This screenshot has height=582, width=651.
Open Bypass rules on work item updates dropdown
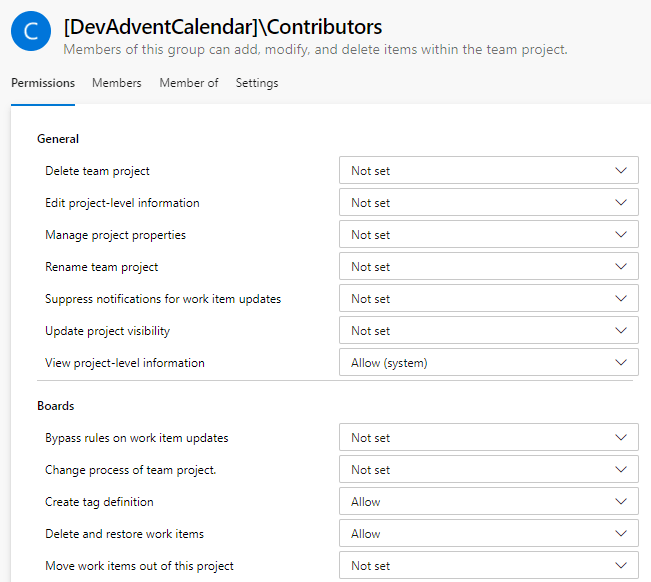click(488, 438)
